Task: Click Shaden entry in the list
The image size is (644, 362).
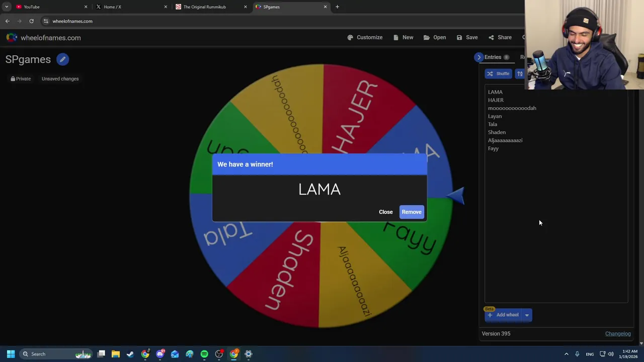Action: coord(497,132)
